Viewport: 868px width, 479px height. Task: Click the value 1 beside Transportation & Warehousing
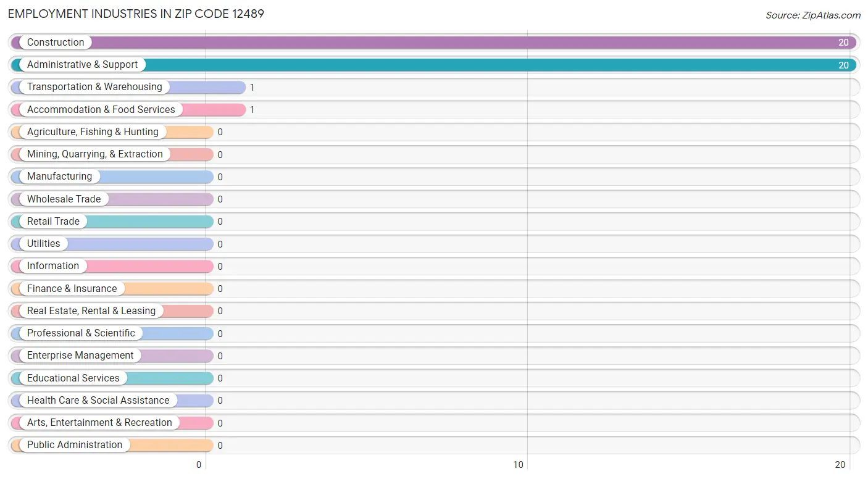[252, 88]
